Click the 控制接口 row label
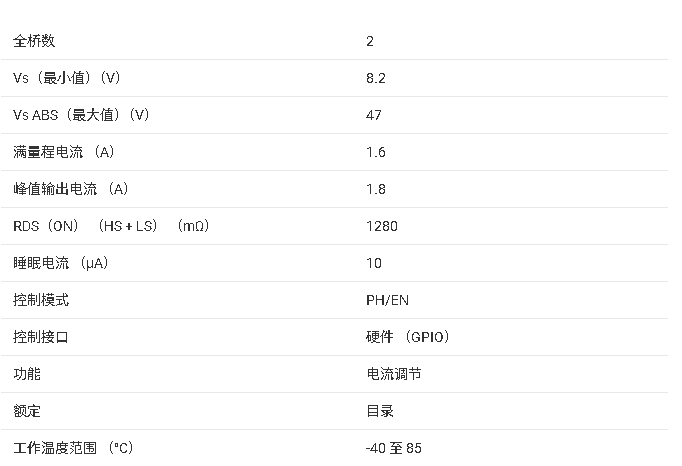Image resolution: width=682 pixels, height=466 pixels. [41, 337]
